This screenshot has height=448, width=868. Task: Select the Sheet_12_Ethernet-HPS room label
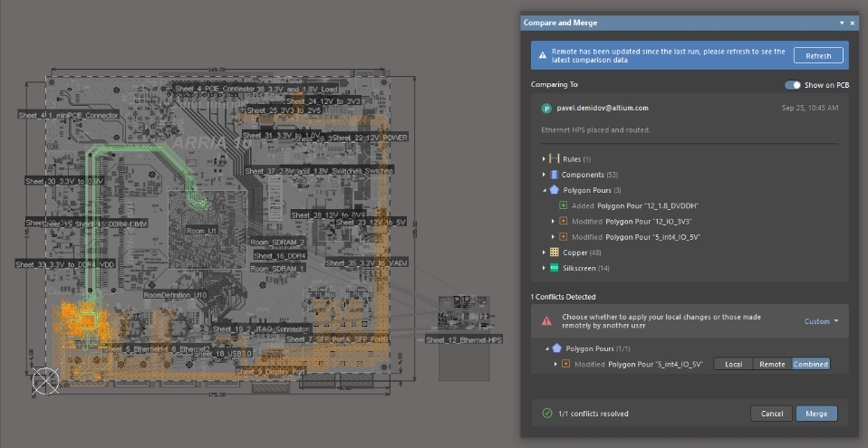click(x=464, y=339)
